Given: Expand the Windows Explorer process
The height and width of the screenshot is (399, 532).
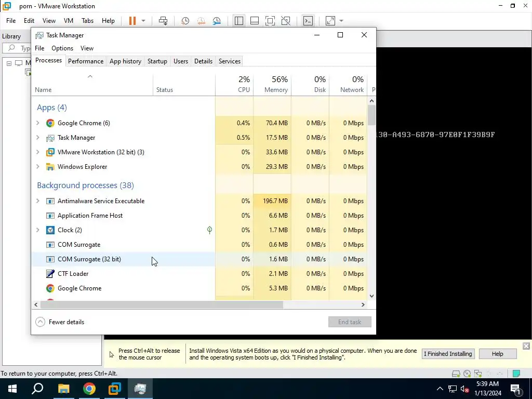Looking at the screenshot, I should point(37,167).
